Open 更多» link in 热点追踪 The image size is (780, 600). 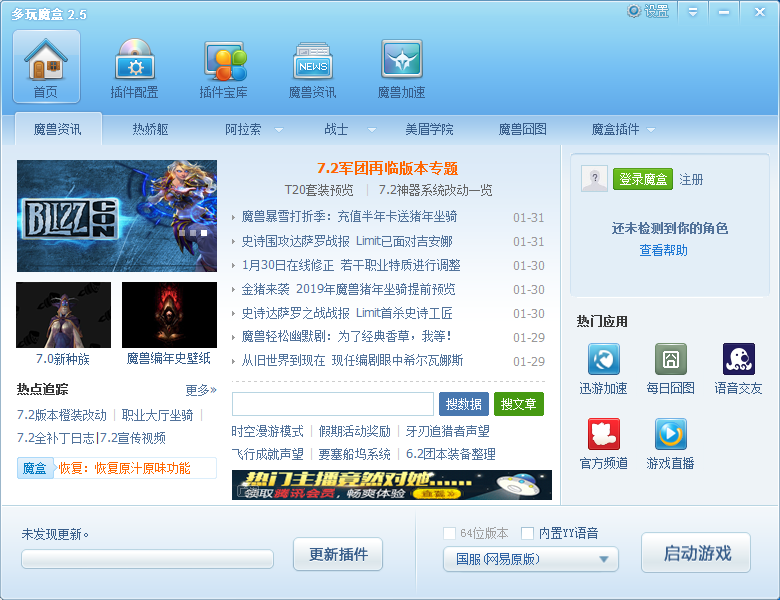pos(201,390)
